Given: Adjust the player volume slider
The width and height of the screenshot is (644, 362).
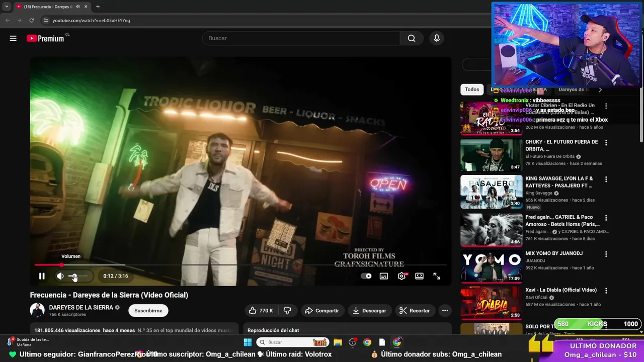Looking at the screenshot, I should point(78,276).
